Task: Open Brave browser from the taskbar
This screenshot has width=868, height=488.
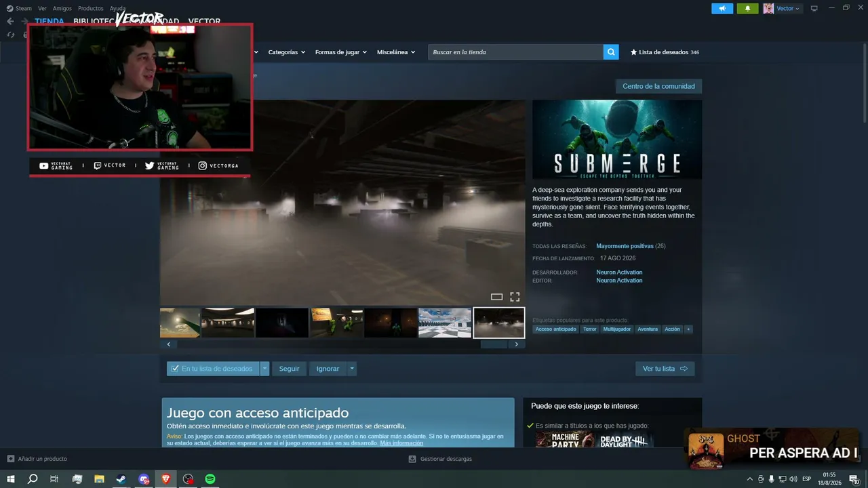Action: pos(166,479)
